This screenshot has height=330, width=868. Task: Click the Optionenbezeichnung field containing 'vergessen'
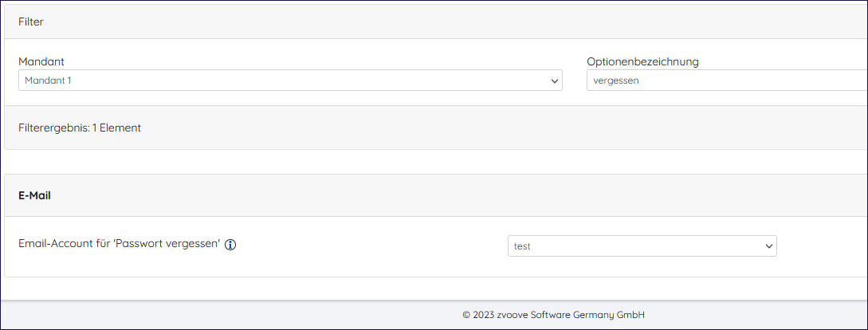point(727,81)
